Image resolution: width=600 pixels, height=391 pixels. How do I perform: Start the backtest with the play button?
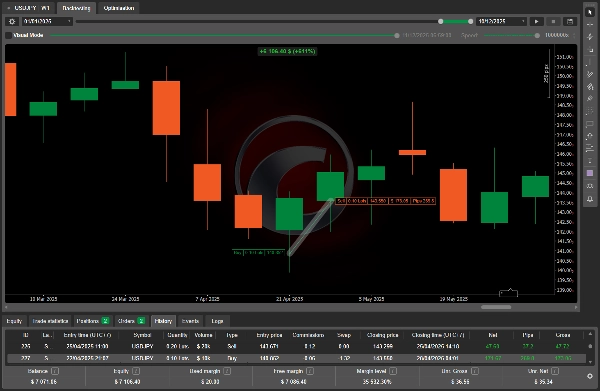[x=536, y=21]
